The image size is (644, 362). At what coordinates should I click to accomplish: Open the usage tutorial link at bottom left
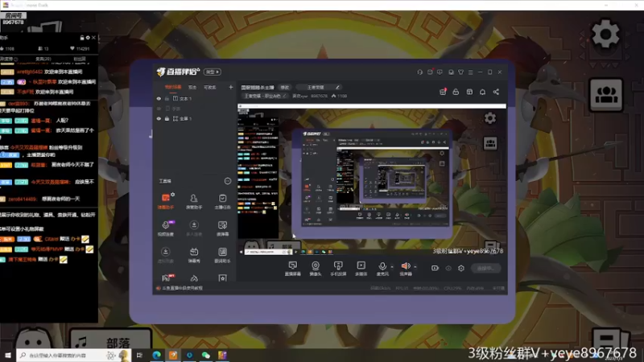click(x=182, y=288)
